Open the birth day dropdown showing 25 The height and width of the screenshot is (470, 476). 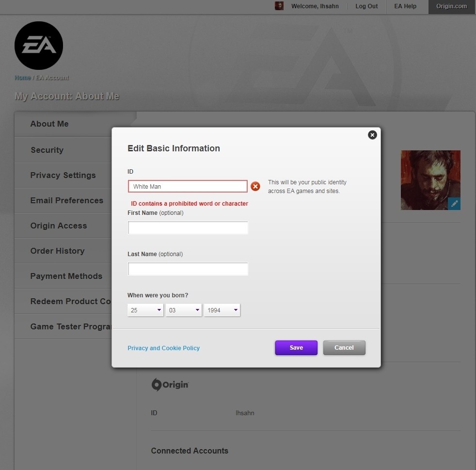(145, 310)
